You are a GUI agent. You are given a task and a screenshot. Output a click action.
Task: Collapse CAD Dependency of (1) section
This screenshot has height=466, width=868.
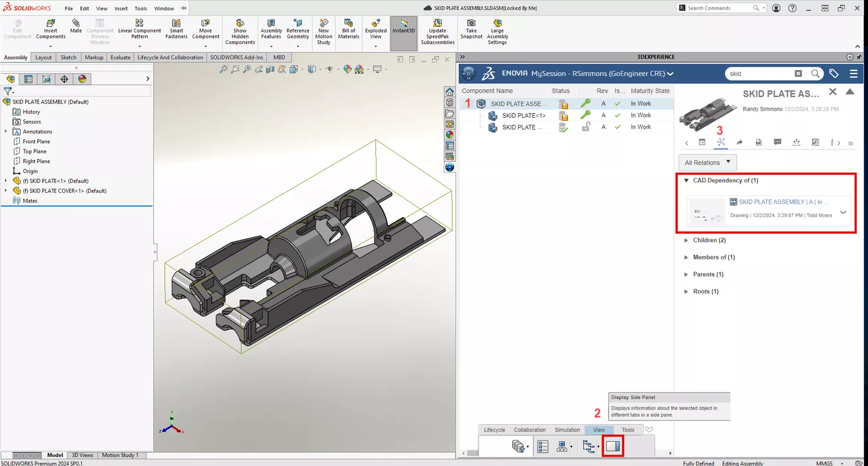coord(686,180)
